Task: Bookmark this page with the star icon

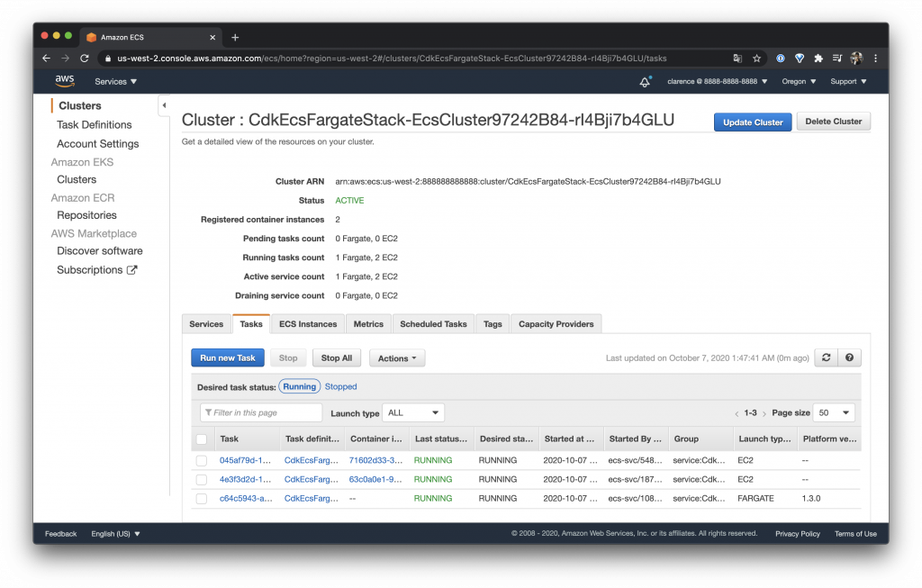Action: (756, 59)
